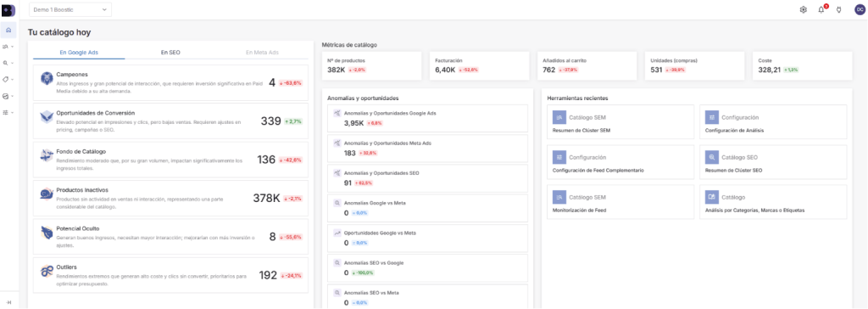Click the Potencial Oculto icon
Screen dimensions: 868x309
pyautogui.click(x=47, y=233)
